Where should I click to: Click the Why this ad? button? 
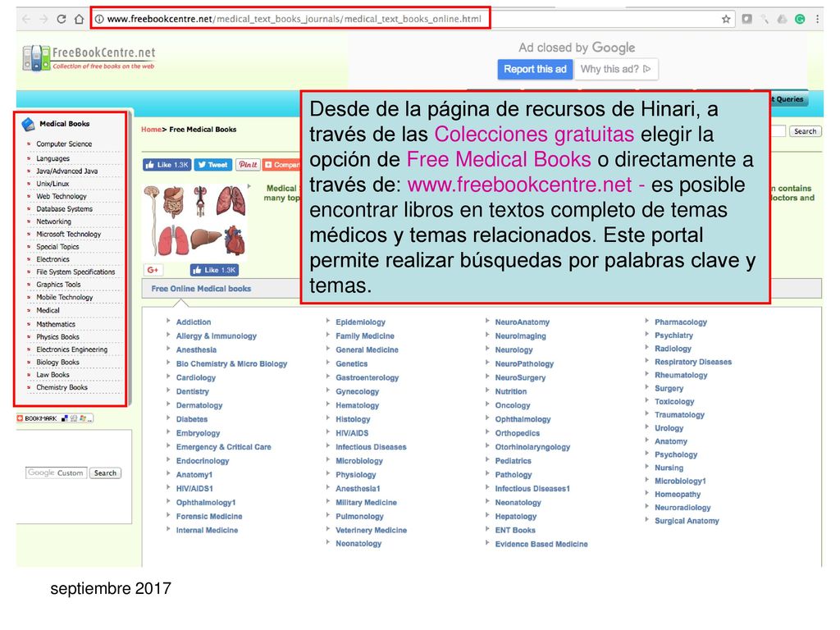click(x=615, y=69)
